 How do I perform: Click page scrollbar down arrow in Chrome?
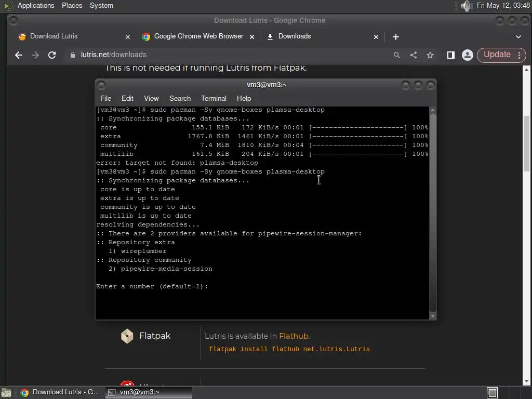[x=527, y=381]
